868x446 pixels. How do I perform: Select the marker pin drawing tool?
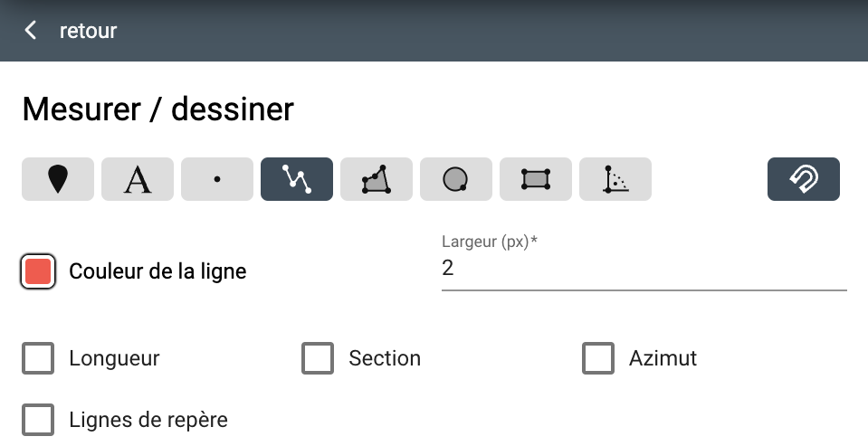pos(58,179)
